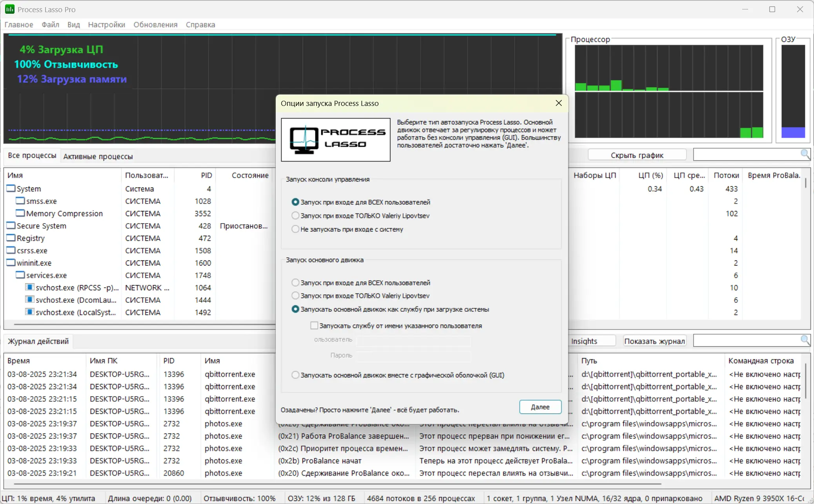Close the startup options dialog
The image size is (814, 504).
coord(559,103)
